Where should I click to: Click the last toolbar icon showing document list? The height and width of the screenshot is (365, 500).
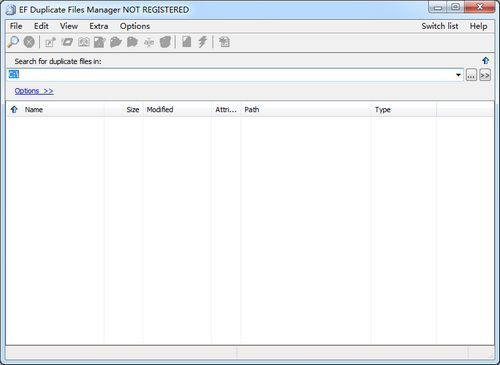tap(224, 42)
